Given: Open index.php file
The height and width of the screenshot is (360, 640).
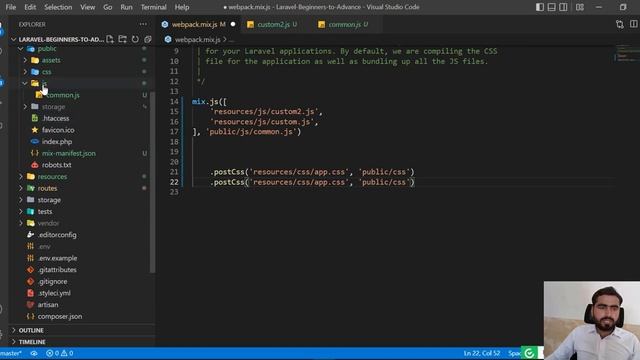Looking at the screenshot, I should (57, 142).
